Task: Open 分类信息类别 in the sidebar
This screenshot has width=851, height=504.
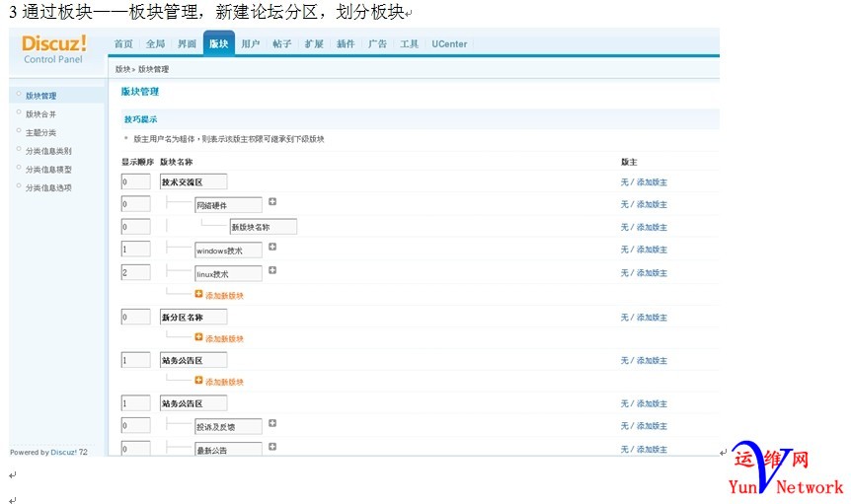Action: [x=48, y=151]
